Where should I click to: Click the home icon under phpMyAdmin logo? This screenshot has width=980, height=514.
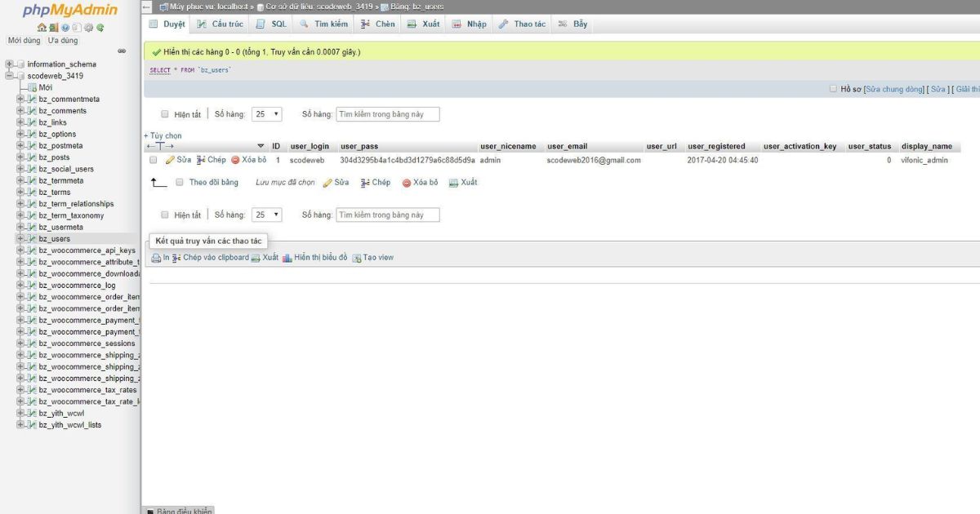click(42, 28)
